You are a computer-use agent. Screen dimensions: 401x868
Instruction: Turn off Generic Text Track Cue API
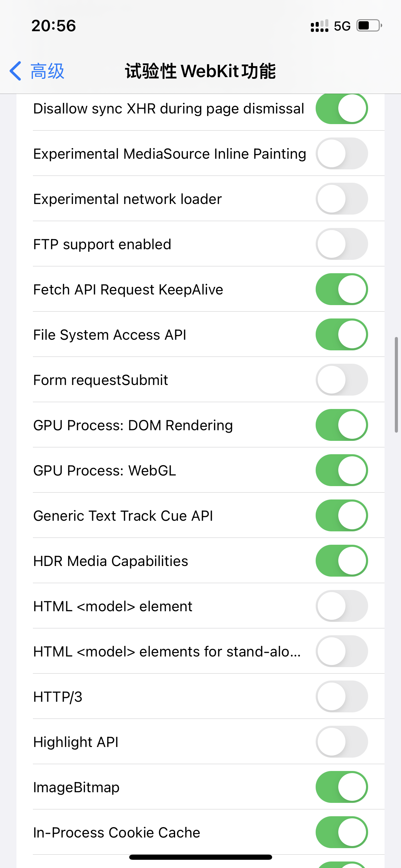[x=341, y=516]
